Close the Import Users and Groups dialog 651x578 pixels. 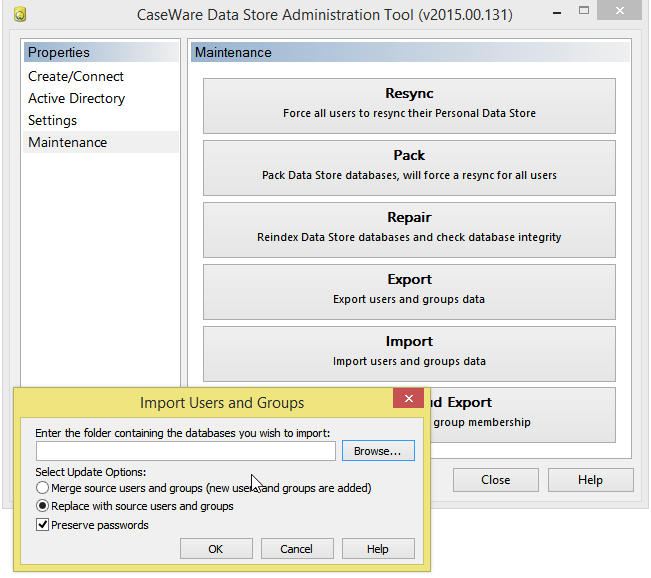tap(409, 399)
